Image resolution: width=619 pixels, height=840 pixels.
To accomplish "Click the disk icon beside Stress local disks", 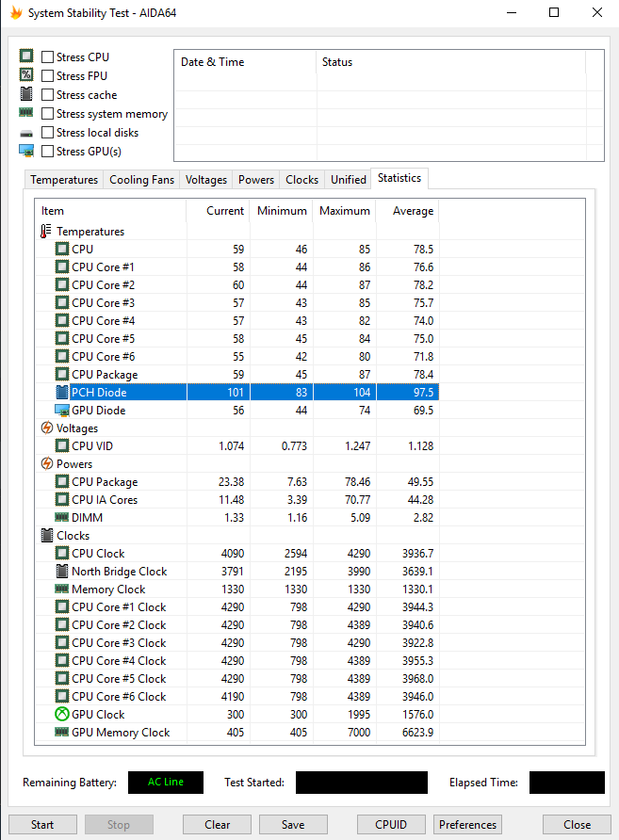I will (x=26, y=134).
